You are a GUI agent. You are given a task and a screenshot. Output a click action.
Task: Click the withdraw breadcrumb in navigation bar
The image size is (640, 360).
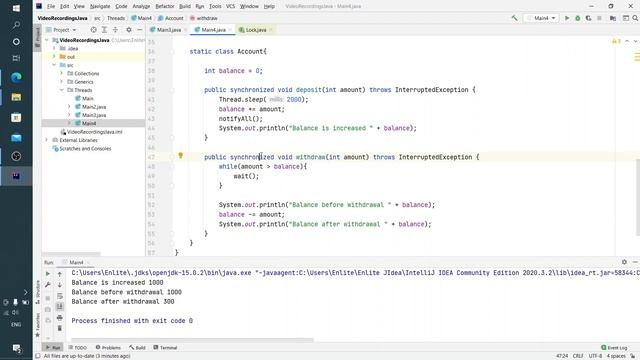tap(204, 18)
